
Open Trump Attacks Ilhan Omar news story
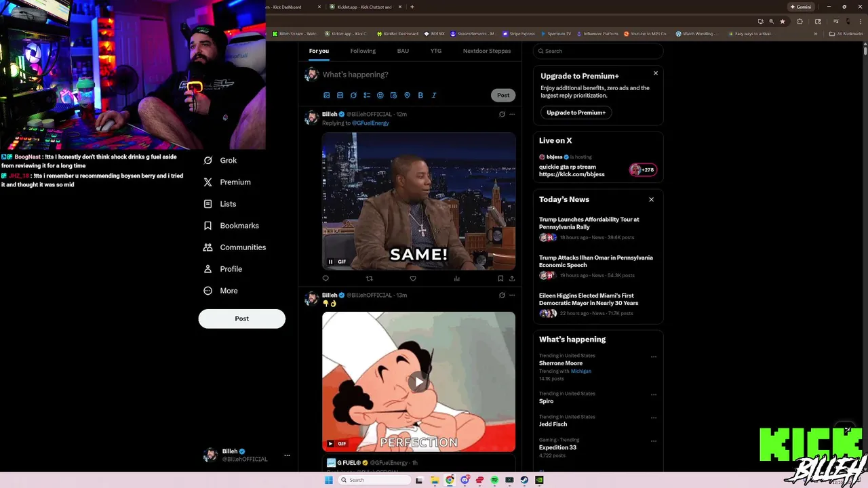pyautogui.click(x=596, y=262)
